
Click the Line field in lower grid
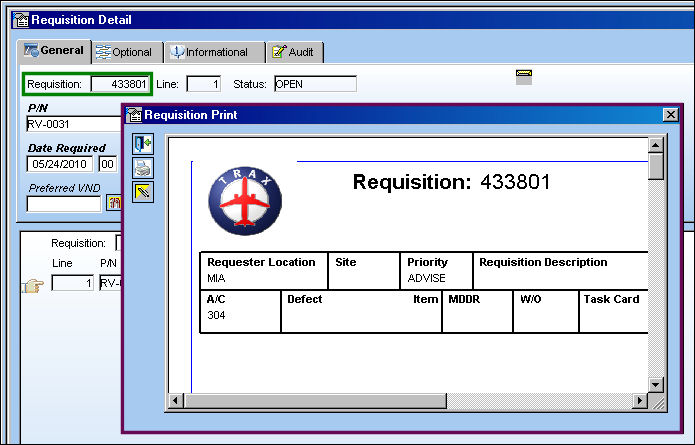pos(73,283)
